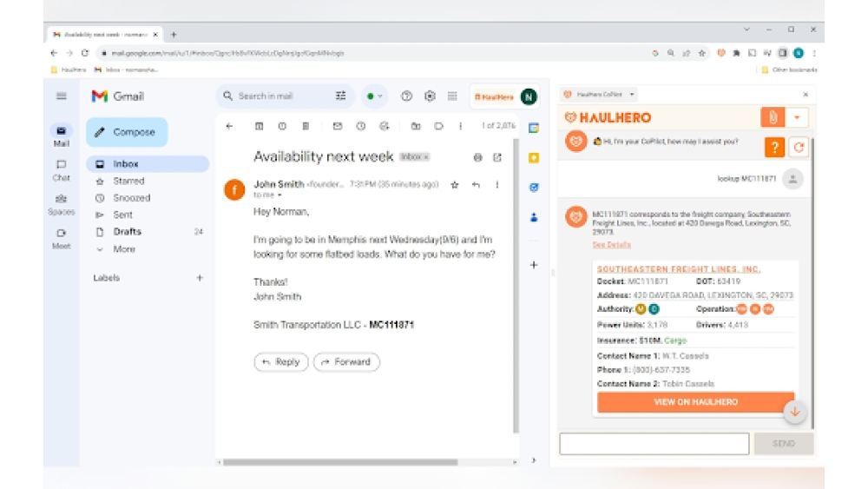868x489 pixels.
Task: Open the Drafts folder
Action: click(x=127, y=232)
